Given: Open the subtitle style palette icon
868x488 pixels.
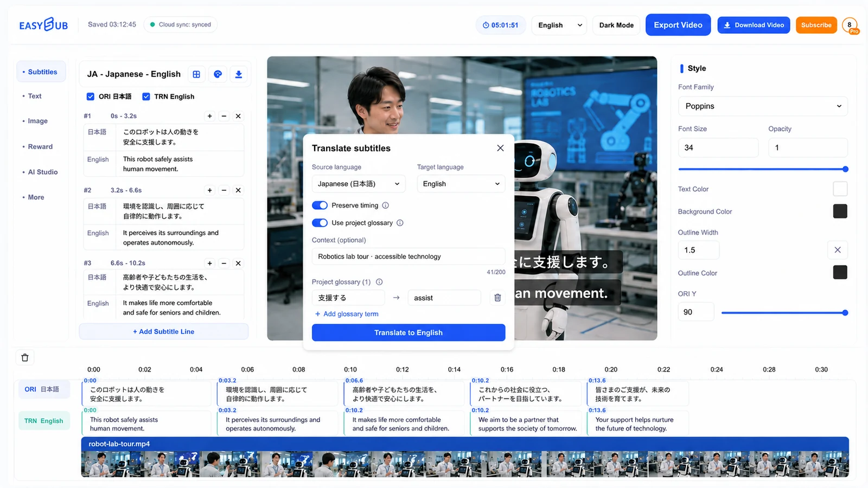Looking at the screenshot, I should pos(218,74).
